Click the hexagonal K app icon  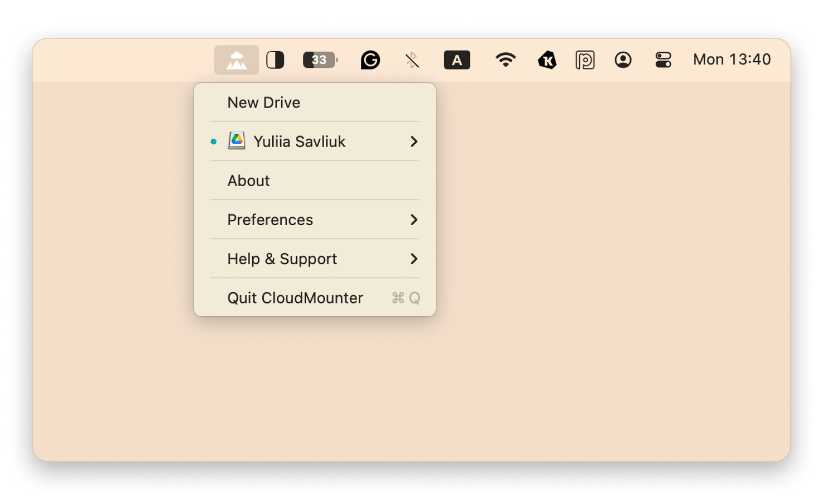tap(547, 60)
